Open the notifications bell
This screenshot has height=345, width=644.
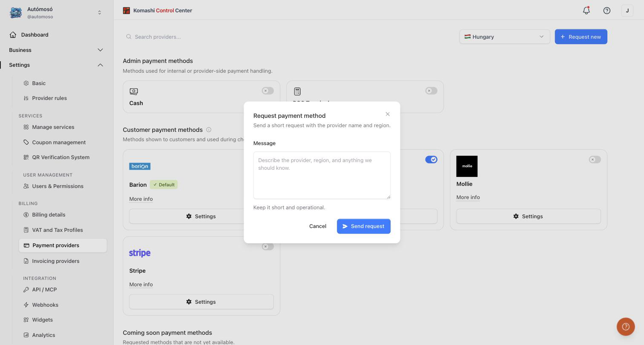[586, 11]
